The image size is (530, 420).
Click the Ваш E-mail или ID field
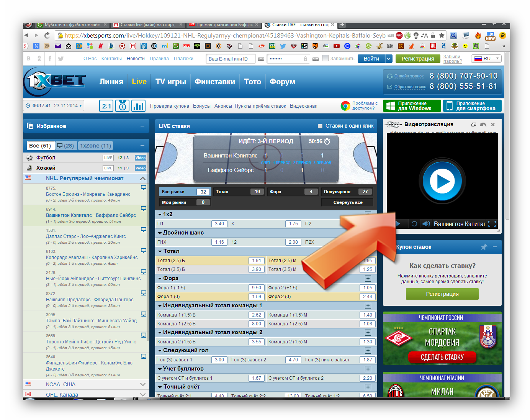pos(231,59)
